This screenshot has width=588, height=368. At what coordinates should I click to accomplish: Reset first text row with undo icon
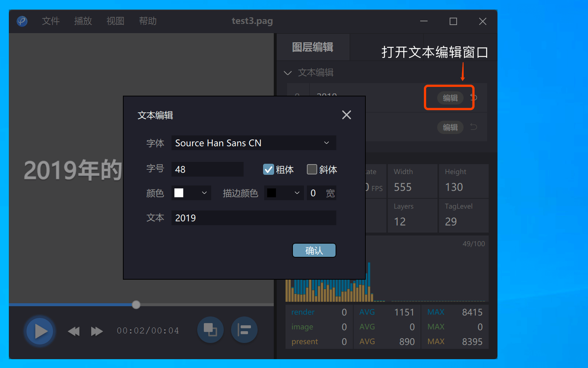(474, 98)
